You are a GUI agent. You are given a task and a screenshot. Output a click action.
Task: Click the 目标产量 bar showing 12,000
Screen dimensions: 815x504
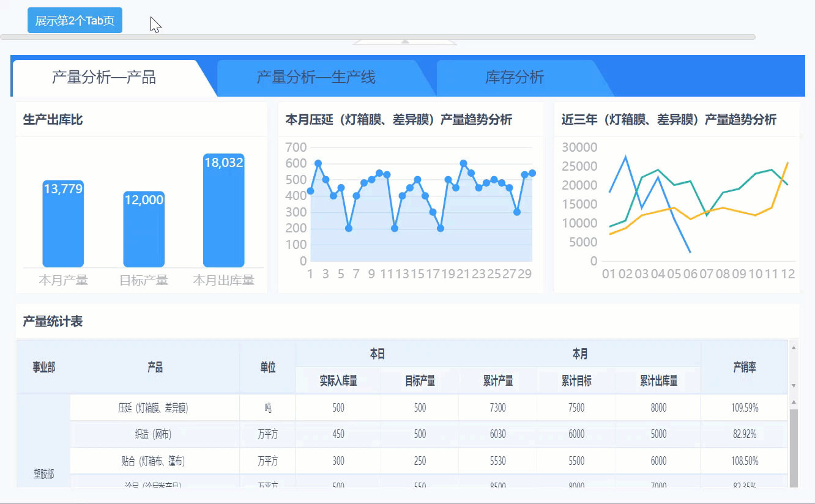(144, 229)
